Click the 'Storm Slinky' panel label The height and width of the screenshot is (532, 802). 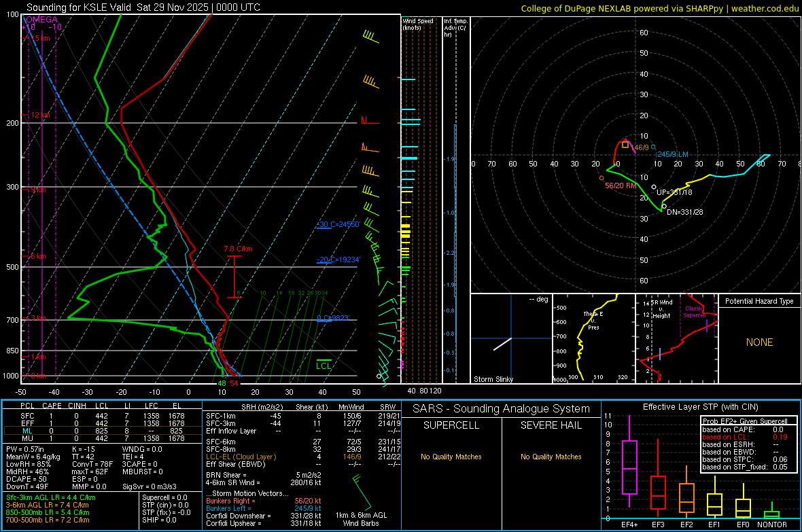493,379
